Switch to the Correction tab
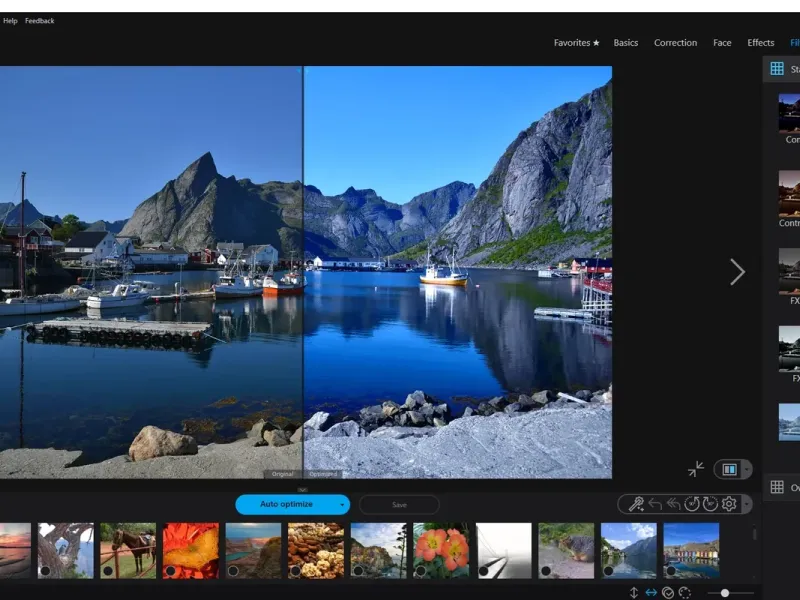This screenshot has height=600, width=800. click(x=675, y=43)
